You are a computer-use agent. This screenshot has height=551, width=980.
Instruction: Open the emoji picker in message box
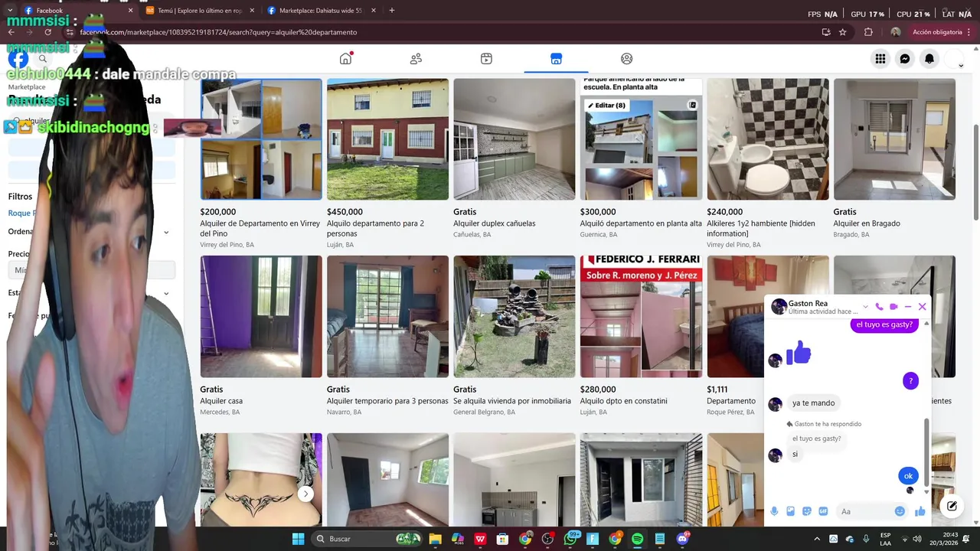coord(900,511)
